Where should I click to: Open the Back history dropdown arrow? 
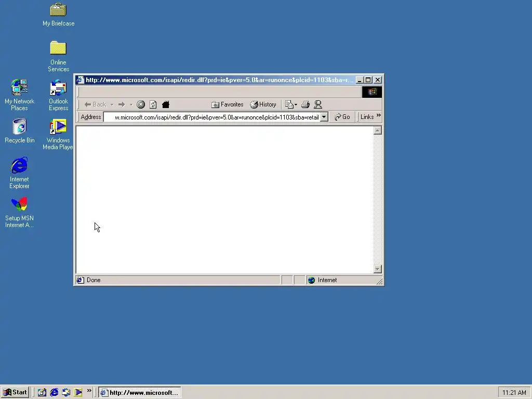tap(112, 104)
